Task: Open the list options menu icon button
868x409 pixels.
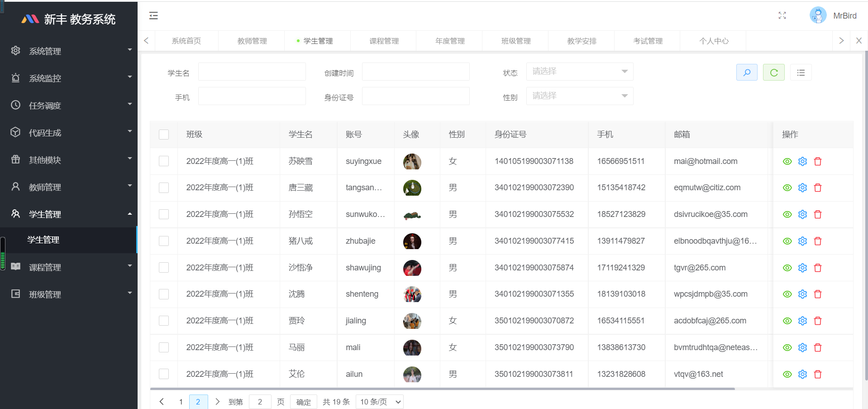Action: (801, 72)
